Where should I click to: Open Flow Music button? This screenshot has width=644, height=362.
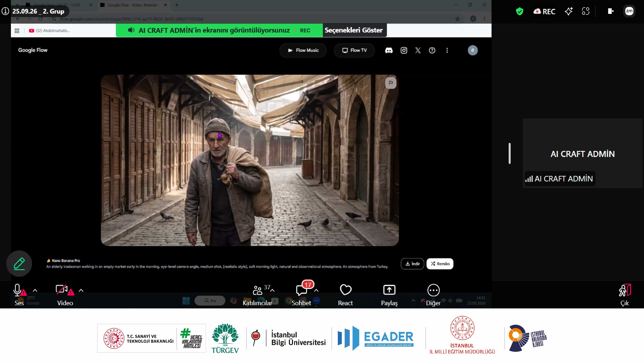(x=303, y=50)
